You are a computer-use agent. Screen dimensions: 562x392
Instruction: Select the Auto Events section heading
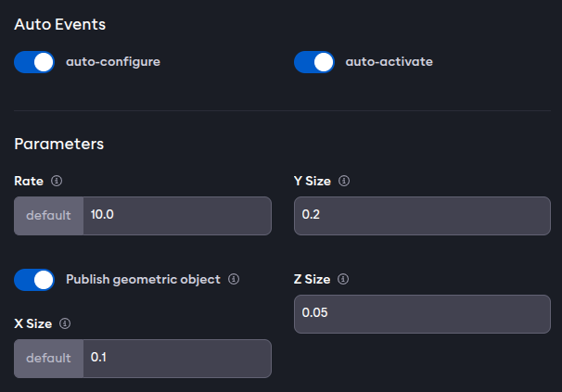pyautogui.click(x=60, y=25)
